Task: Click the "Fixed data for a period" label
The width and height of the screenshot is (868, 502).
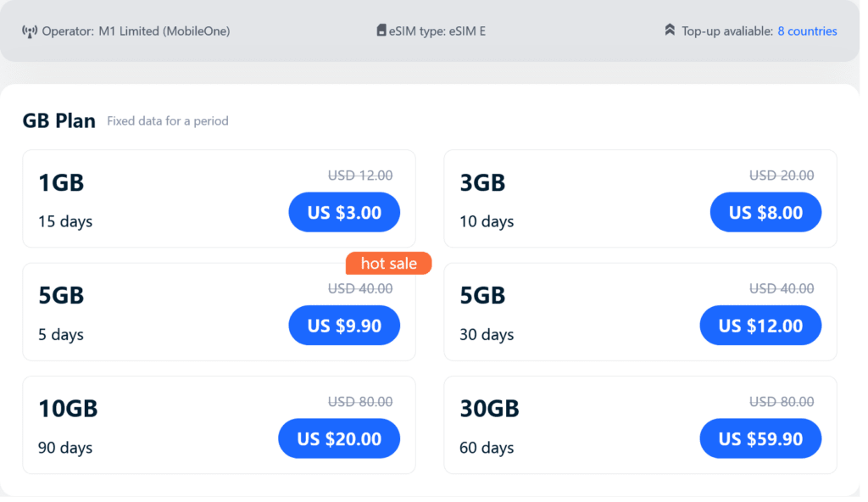Action: (x=168, y=120)
